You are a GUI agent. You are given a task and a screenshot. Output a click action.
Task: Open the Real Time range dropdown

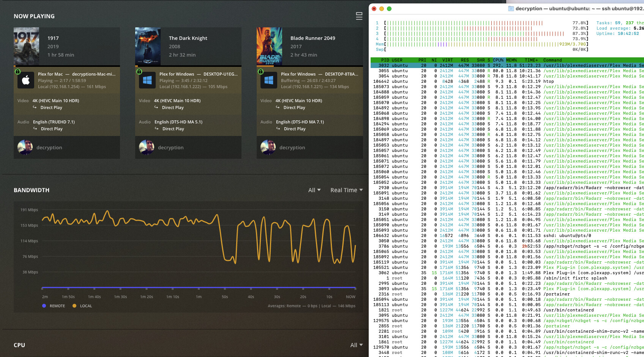[347, 190]
